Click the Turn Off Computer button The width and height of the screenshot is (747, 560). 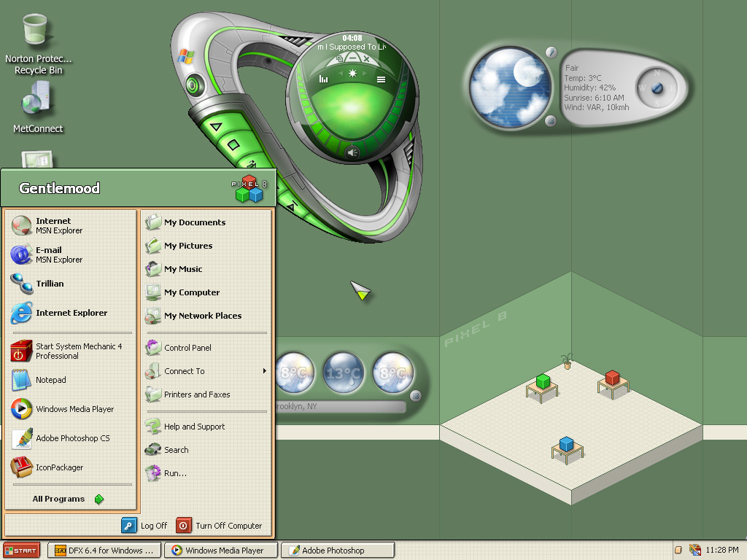(x=219, y=525)
